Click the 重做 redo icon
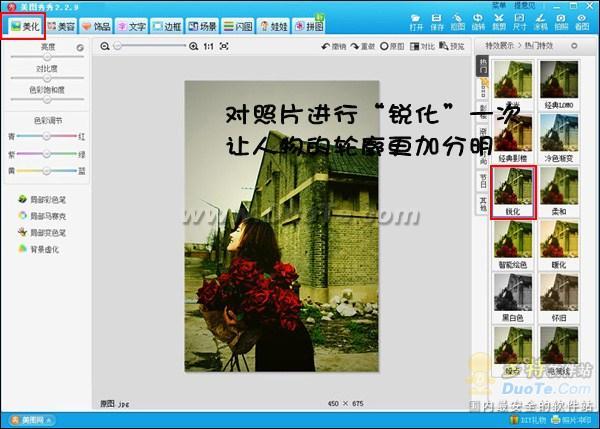Image resolution: width=600 pixels, height=429 pixels. (x=363, y=46)
